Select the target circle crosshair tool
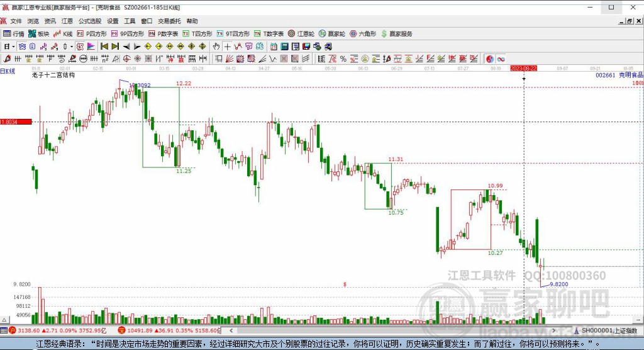The image size is (644, 350). click(127, 59)
